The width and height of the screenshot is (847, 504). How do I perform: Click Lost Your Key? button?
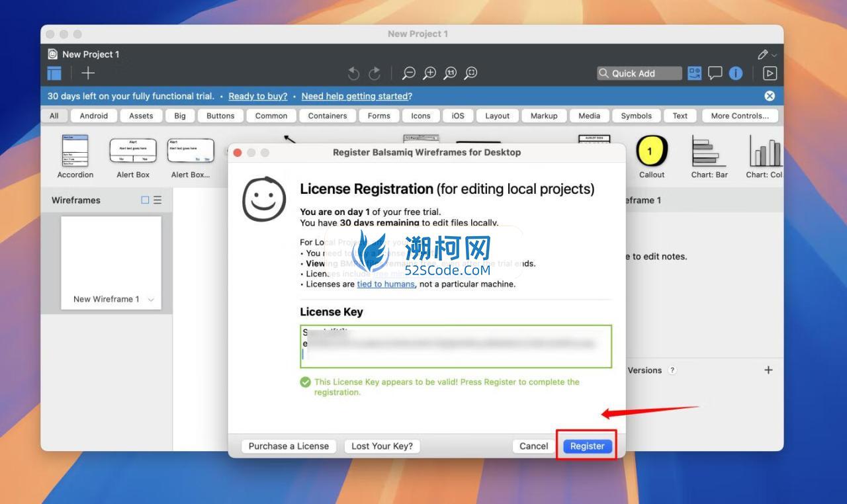click(x=382, y=446)
